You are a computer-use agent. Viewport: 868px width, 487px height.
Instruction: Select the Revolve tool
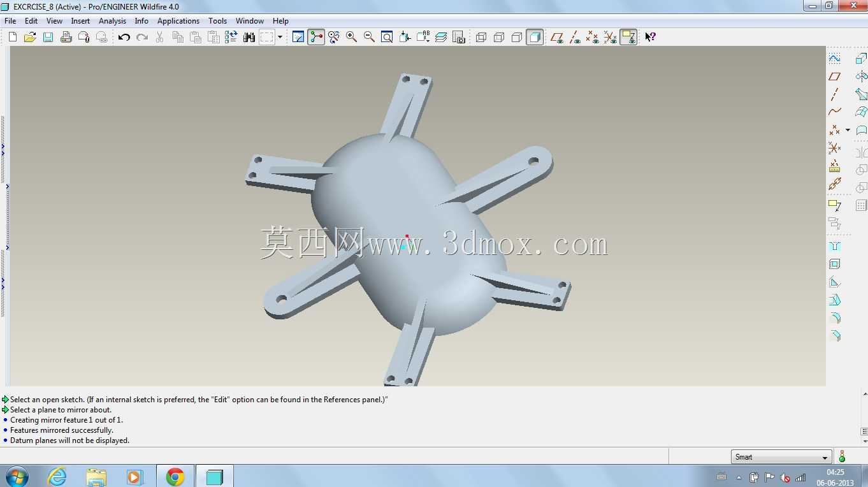tap(861, 76)
